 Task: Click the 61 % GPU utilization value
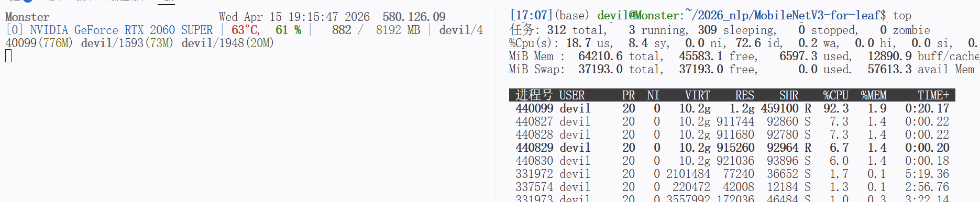289,30
